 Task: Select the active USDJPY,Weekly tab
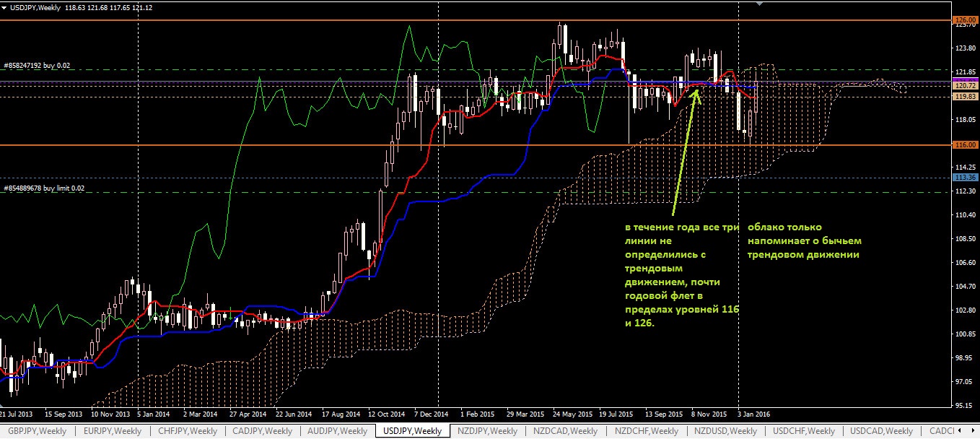point(413,431)
